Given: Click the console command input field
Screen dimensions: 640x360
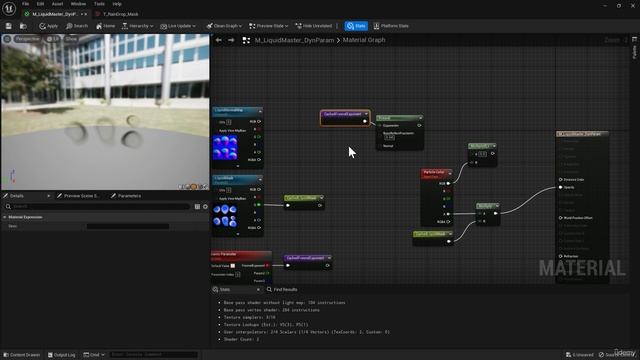Looking at the screenshot, I should (153, 355).
